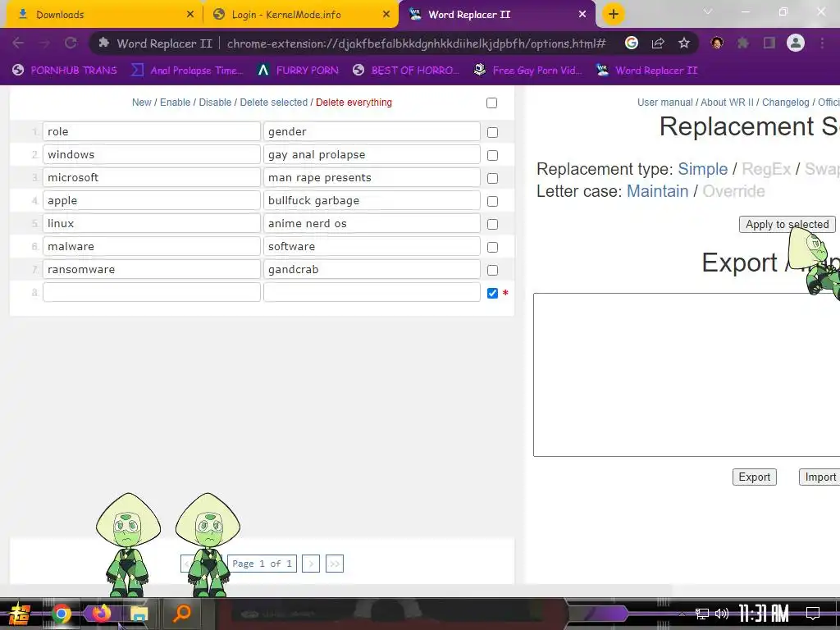Viewport: 840px width, 630px height.
Task: Open the extensions puzzle icon
Action: [x=743, y=43]
